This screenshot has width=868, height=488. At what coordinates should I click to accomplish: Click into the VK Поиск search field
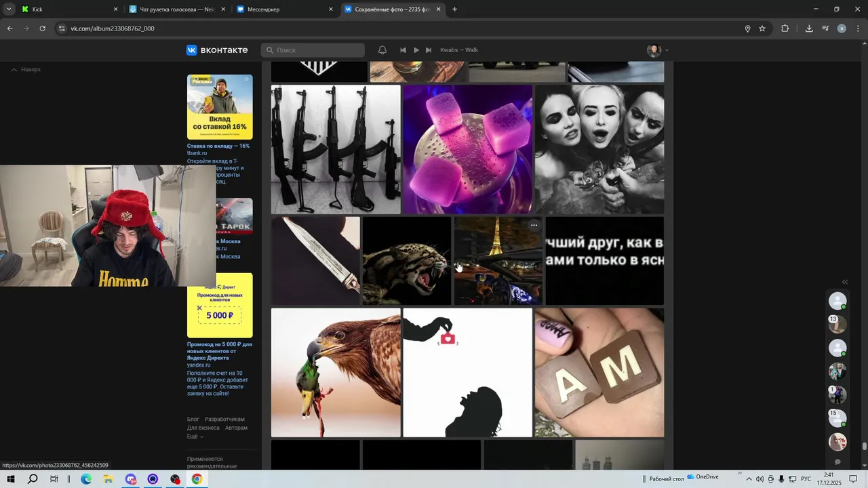click(x=313, y=50)
